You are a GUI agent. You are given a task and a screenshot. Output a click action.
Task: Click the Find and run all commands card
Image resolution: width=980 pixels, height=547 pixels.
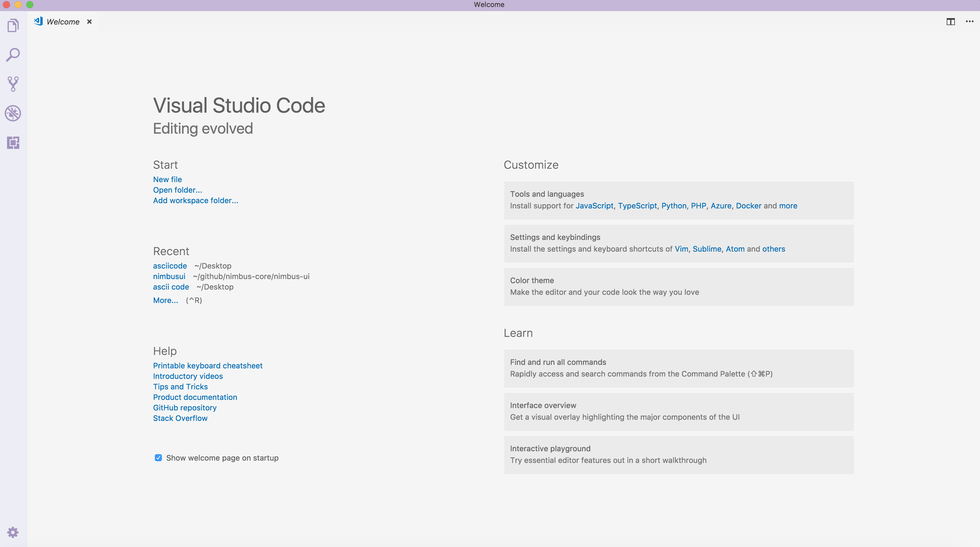pyautogui.click(x=678, y=368)
